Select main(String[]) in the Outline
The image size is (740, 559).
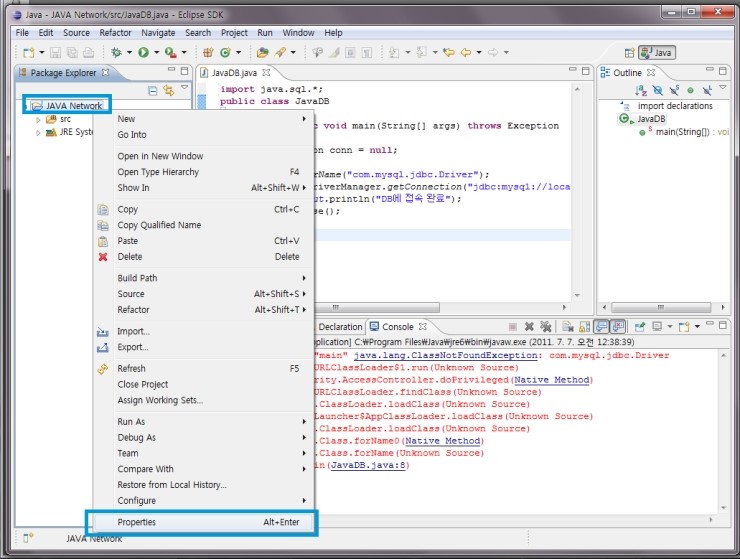click(682, 132)
